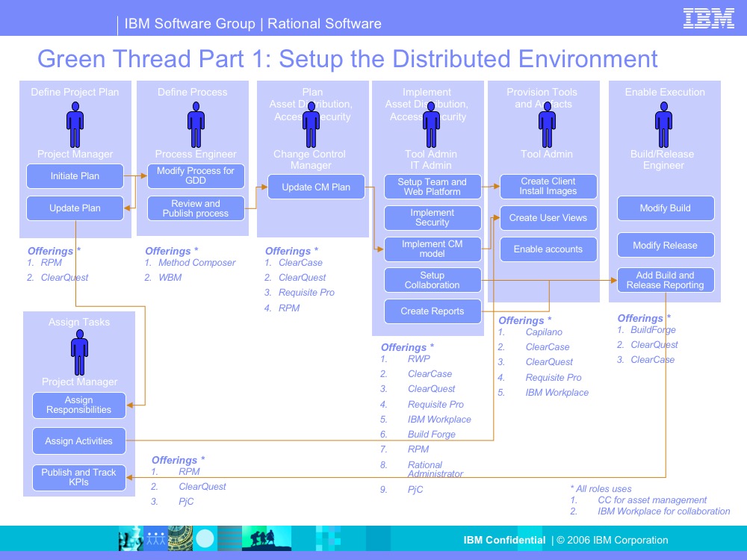Select the person icon under Provision Tools
Screen dimensions: 747x560
(x=547, y=125)
